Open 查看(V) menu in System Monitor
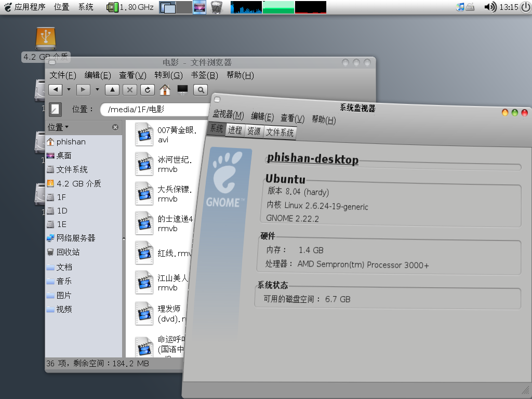The image size is (532, 399). [x=292, y=118]
